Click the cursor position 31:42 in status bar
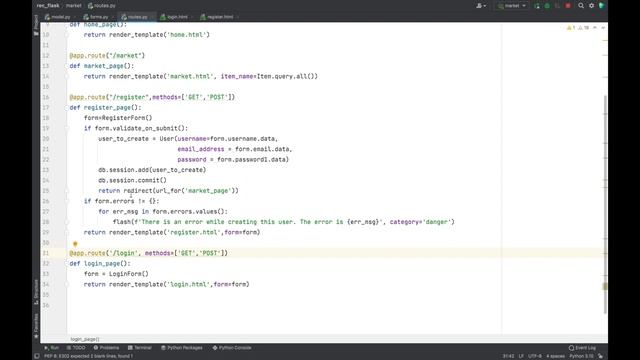This screenshot has width=640, height=360. [x=508, y=356]
